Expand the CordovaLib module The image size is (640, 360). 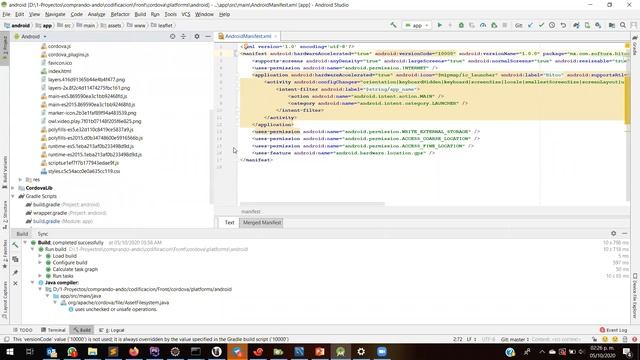tap(13, 188)
